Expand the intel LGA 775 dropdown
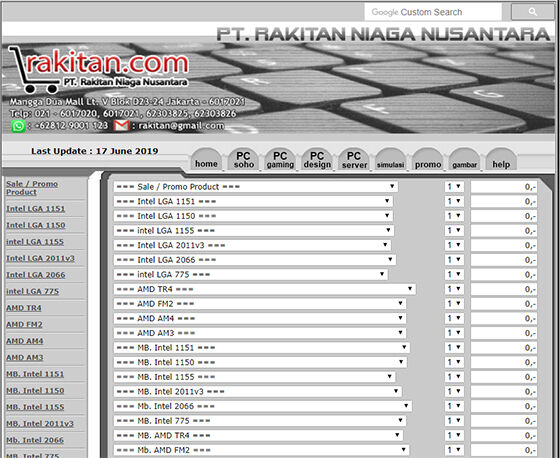Image resolution: width=560 pixels, height=458 pixels. 251,274
